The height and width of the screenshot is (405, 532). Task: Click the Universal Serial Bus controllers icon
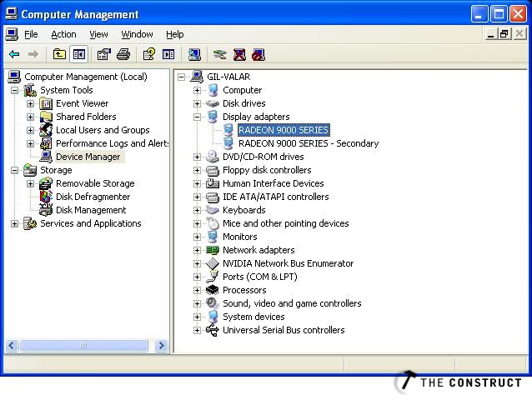point(213,330)
